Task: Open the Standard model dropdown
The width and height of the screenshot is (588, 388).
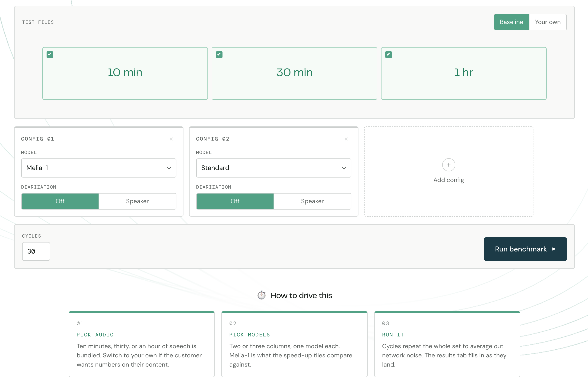Action: click(274, 168)
